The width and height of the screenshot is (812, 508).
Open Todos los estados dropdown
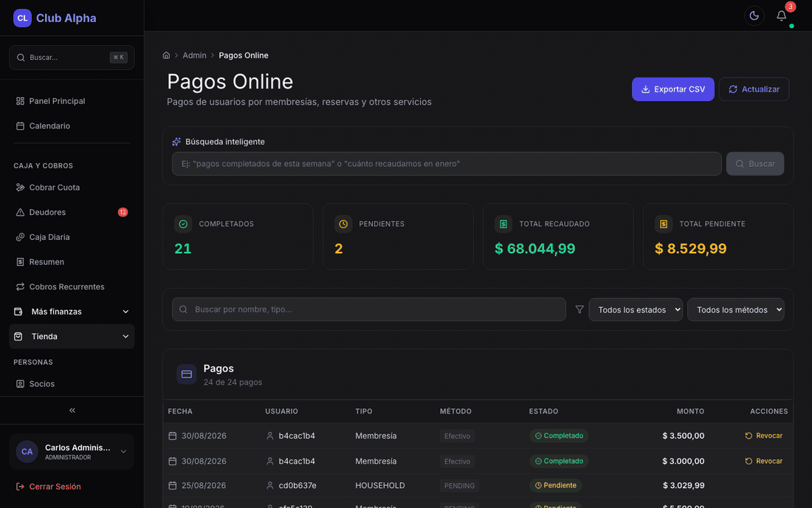click(x=636, y=309)
